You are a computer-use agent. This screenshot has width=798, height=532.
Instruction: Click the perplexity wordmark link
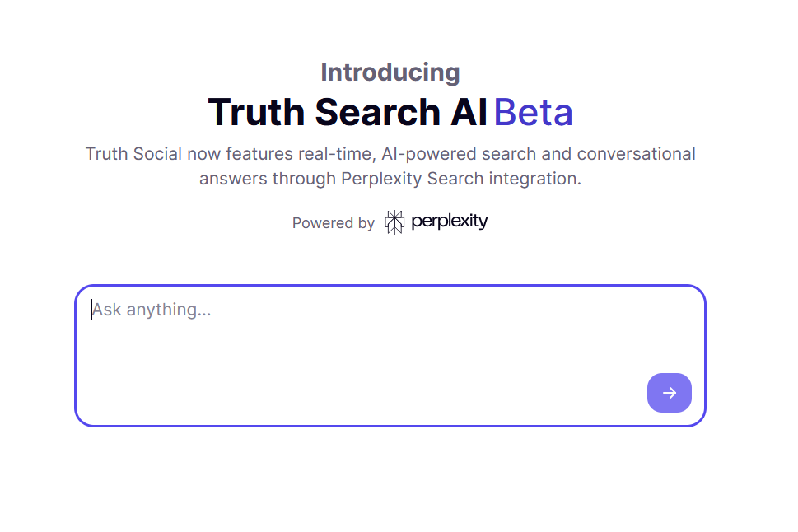click(x=448, y=221)
